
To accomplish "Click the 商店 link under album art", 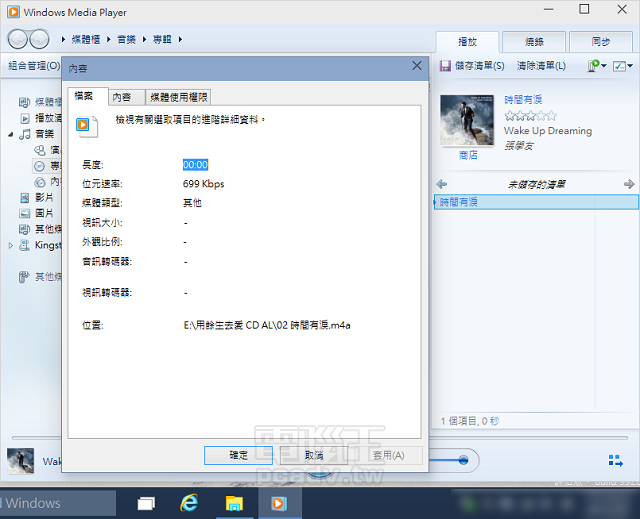I will [x=468, y=155].
